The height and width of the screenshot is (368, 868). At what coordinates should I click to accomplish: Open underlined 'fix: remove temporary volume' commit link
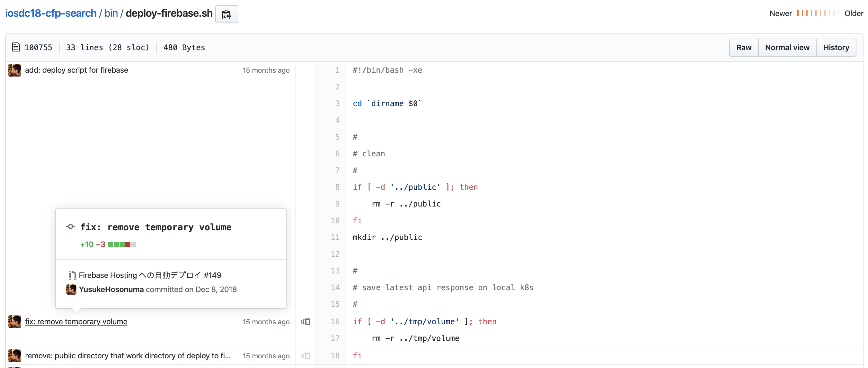click(x=76, y=321)
